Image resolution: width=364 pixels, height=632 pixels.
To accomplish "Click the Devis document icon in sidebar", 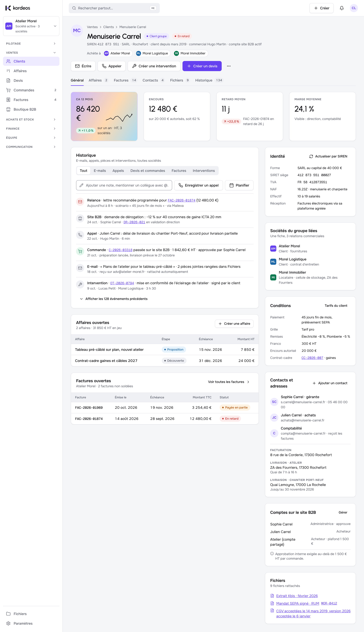I will tap(8, 81).
